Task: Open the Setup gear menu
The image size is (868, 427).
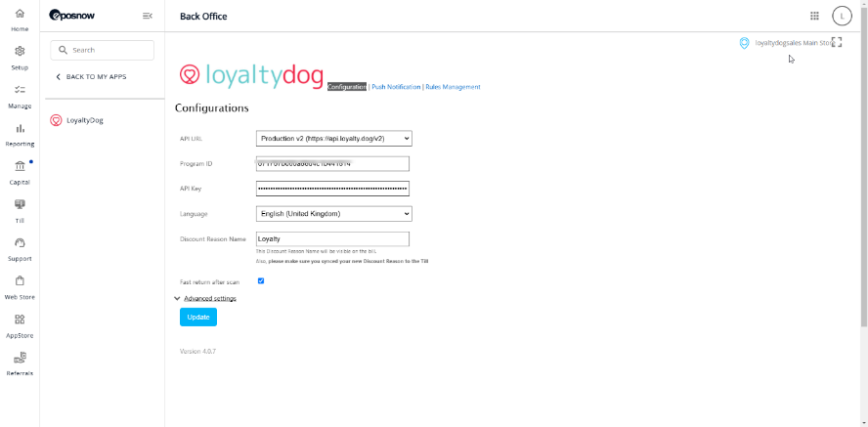Action: click(20, 58)
